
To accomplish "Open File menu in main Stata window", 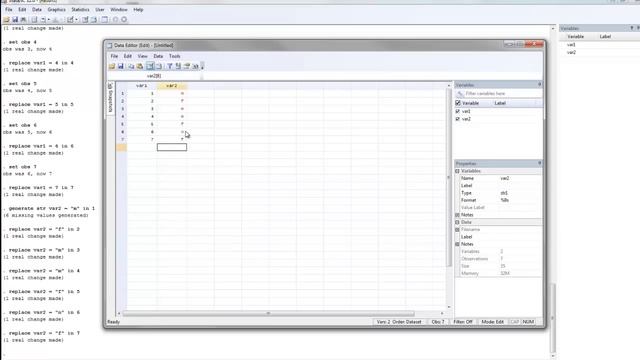I will pos(9,9).
